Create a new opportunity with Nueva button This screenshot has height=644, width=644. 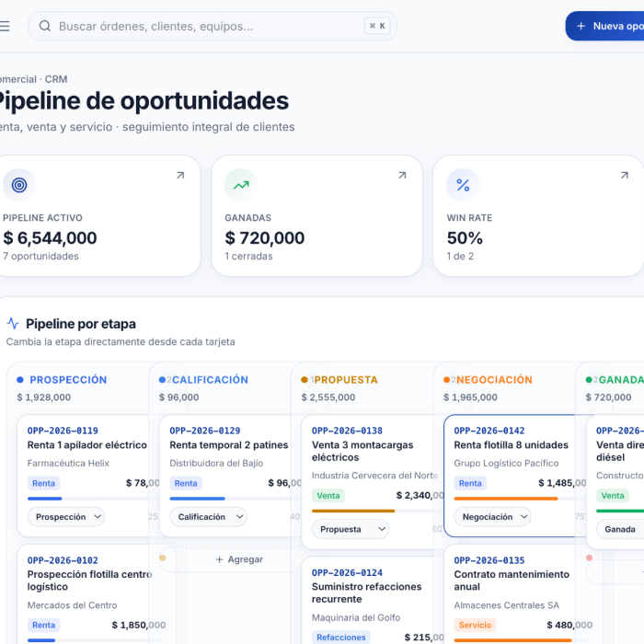coord(604,27)
